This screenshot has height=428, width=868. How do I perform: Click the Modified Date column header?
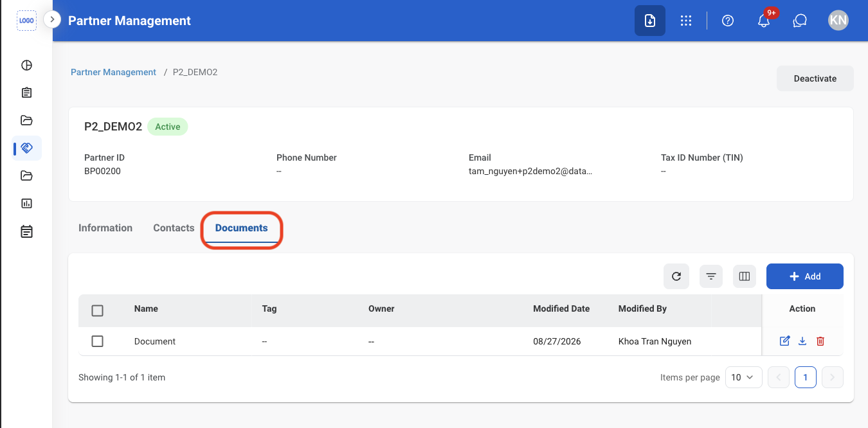pos(561,308)
